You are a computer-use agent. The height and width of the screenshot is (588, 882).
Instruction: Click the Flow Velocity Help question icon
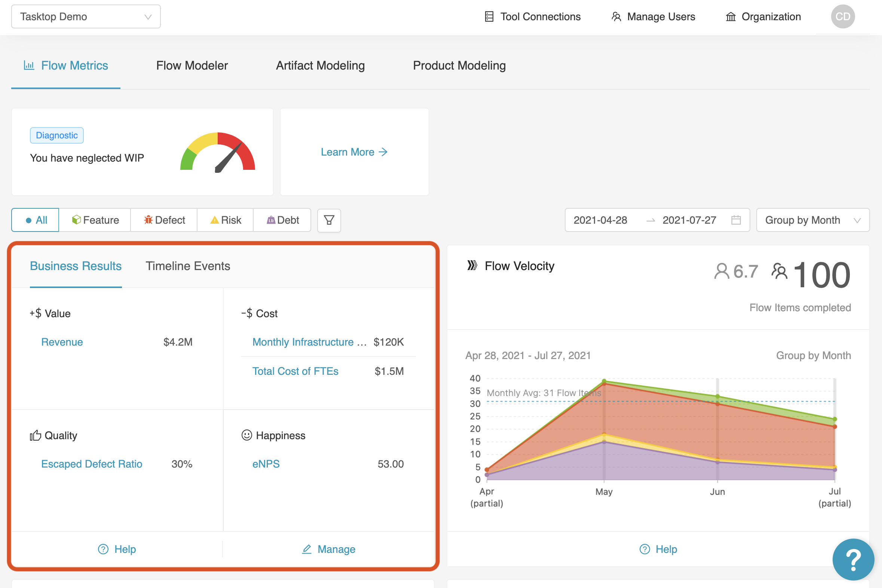pos(644,549)
